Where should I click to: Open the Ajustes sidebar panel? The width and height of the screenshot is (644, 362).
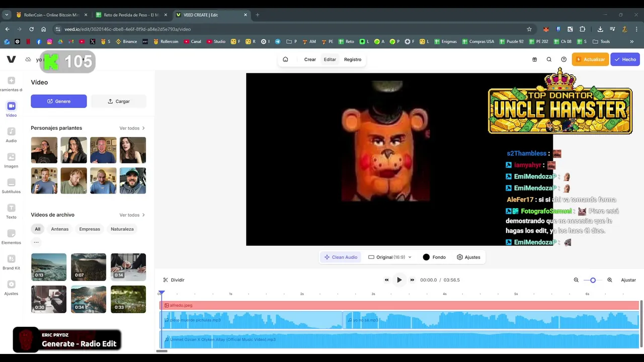click(x=11, y=288)
